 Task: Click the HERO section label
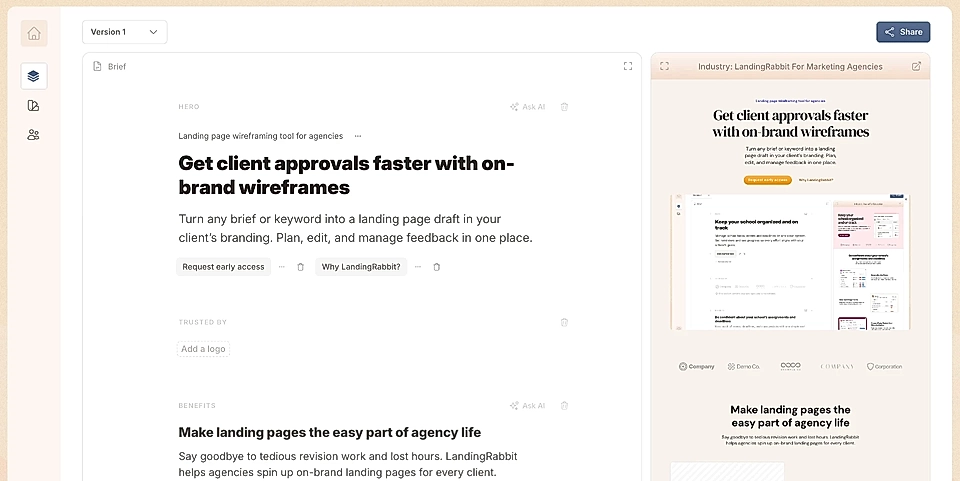[189, 106]
